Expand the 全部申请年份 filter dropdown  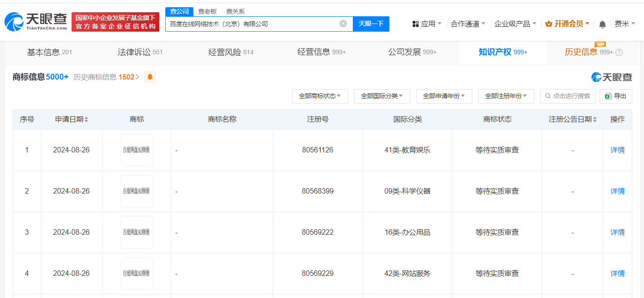tap(444, 96)
